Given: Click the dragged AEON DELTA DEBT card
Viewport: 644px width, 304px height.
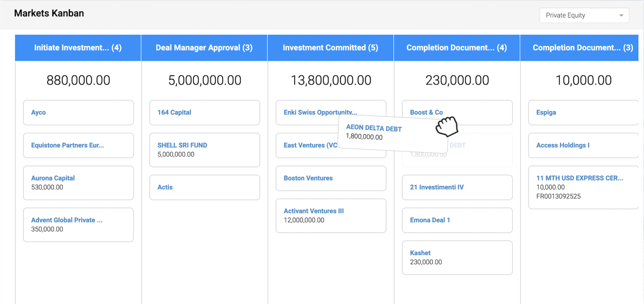Looking at the screenshot, I should (x=393, y=134).
